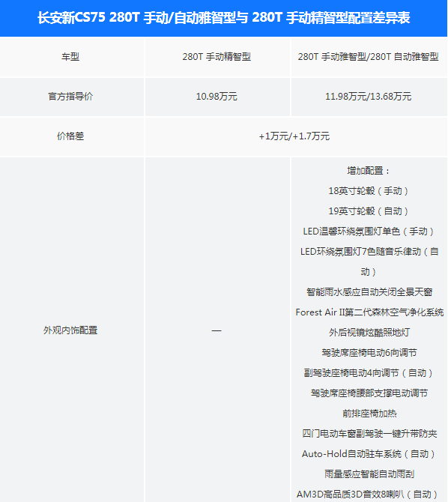
Task: Select the 车型 row label
Action: coord(70,57)
